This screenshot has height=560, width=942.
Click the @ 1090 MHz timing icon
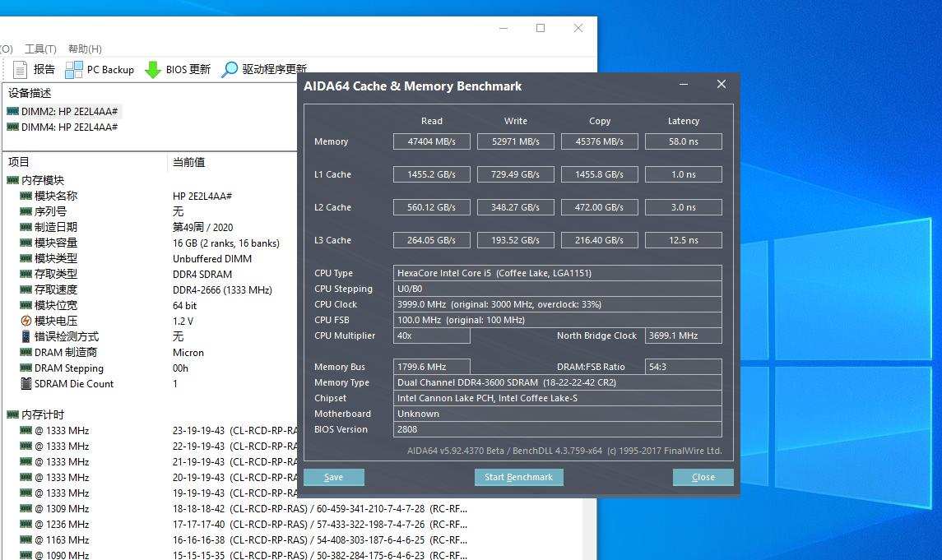click(26, 555)
